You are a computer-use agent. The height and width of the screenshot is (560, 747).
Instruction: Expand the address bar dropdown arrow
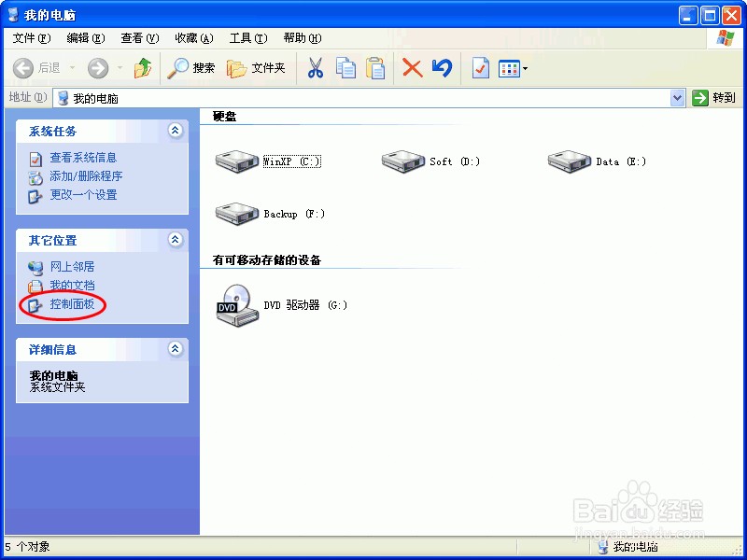pos(678,99)
